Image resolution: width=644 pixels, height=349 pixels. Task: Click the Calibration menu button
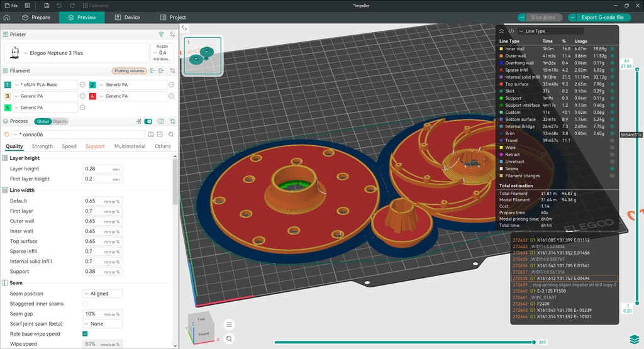96,5
